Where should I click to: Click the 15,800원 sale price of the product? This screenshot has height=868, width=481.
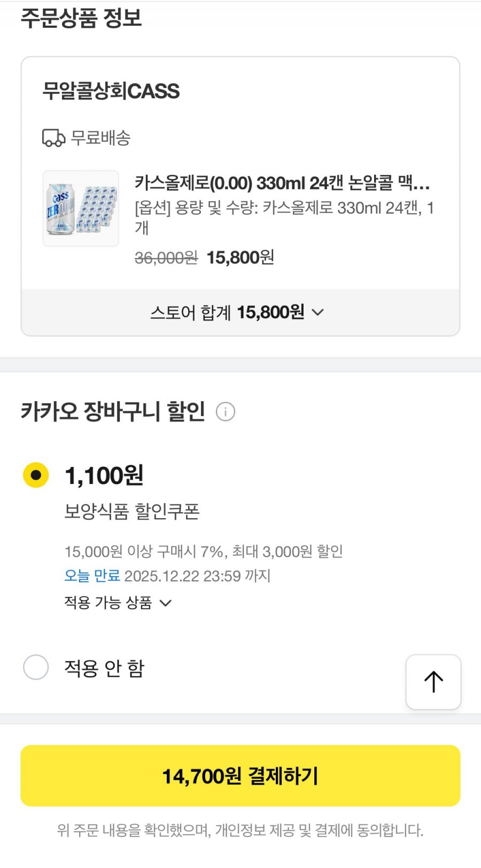pos(240,257)
